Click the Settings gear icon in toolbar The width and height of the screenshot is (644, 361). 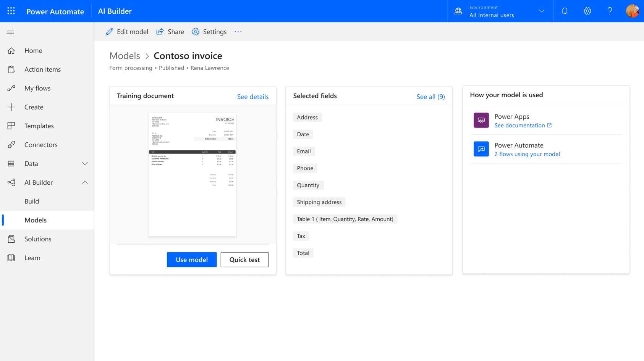click(196, 32)
